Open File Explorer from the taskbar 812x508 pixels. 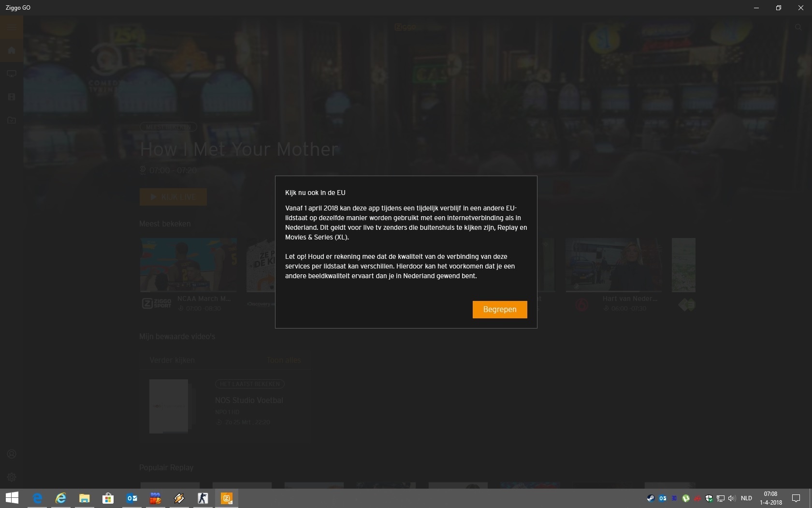[x=85, y=498]
